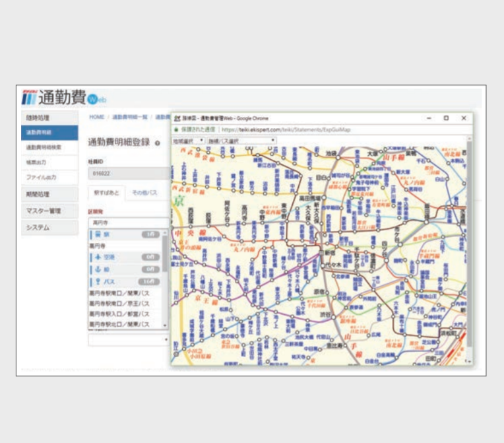Open システム sidebar section
Image resolution: width=504 pixels, height=443 pixels.
pyautogui.click(x=50, y=228)
